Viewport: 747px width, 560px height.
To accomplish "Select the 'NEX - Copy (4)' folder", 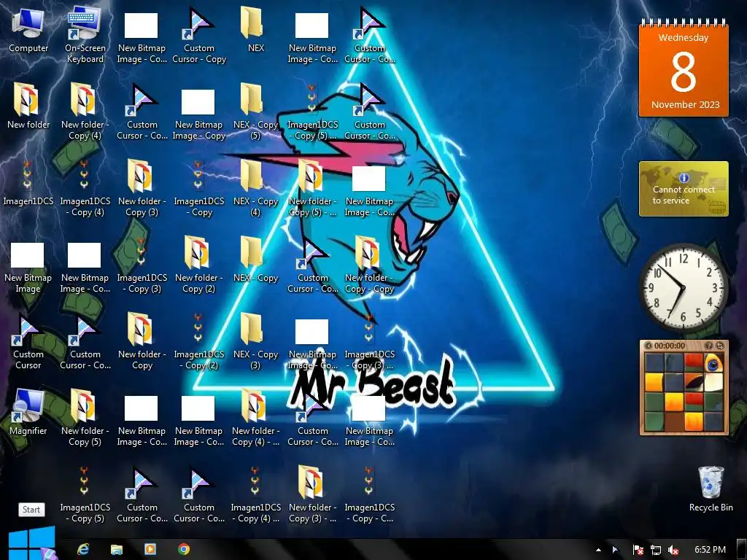I will [255, 188].
